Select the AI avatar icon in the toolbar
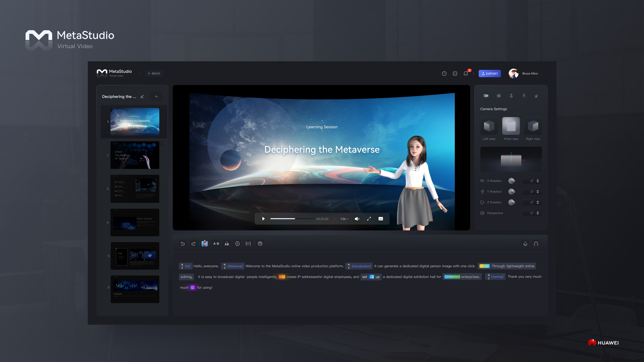This screenshot has height=362, width=644. click(205, 244)
